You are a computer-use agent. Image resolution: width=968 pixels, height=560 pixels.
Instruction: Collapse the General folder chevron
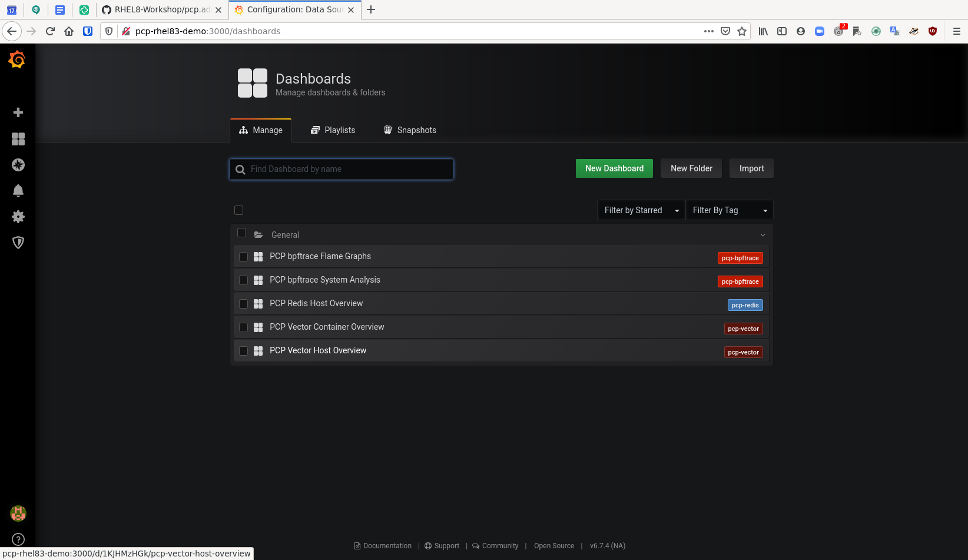click(763, 235)
